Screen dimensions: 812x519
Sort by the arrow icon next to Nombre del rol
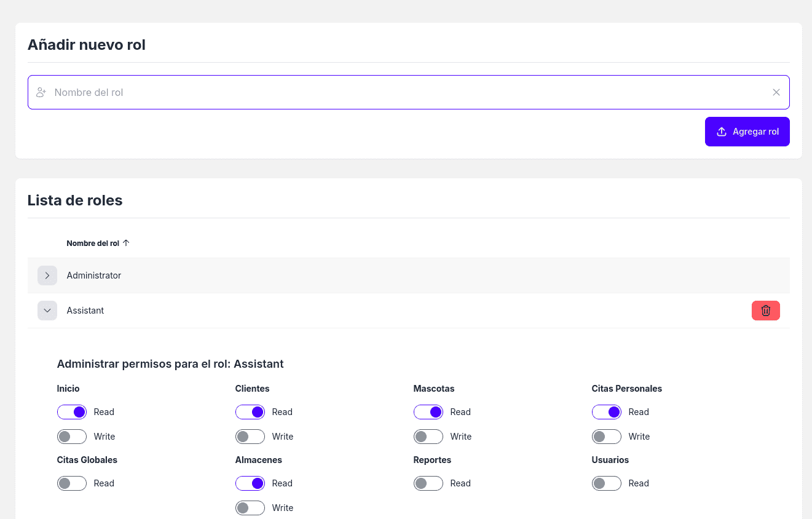pyautogui.click(x=126, y=243)
